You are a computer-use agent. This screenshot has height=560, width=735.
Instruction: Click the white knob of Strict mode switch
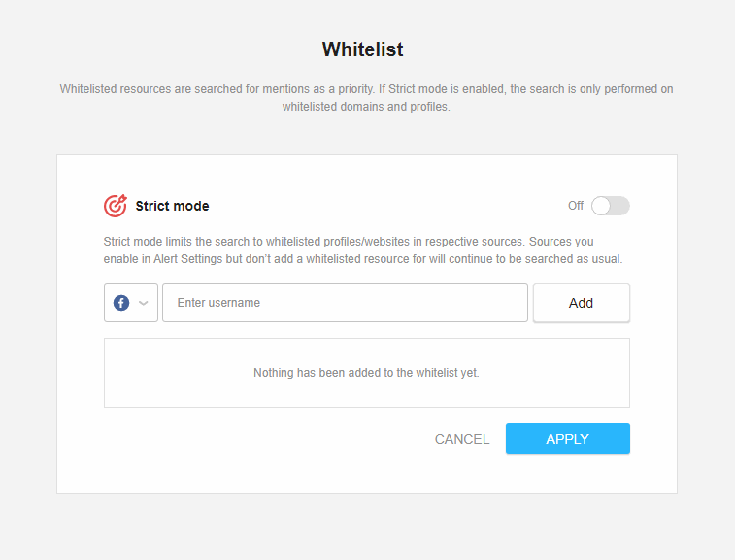tap(601, 206)
